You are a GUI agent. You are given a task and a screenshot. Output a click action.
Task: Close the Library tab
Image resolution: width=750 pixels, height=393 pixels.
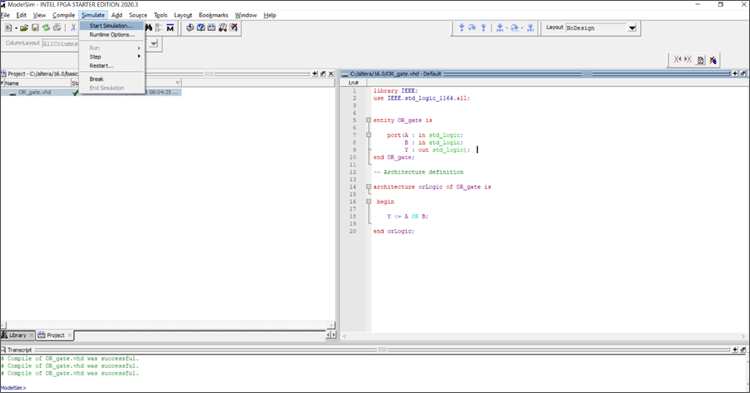click(32, 335)
